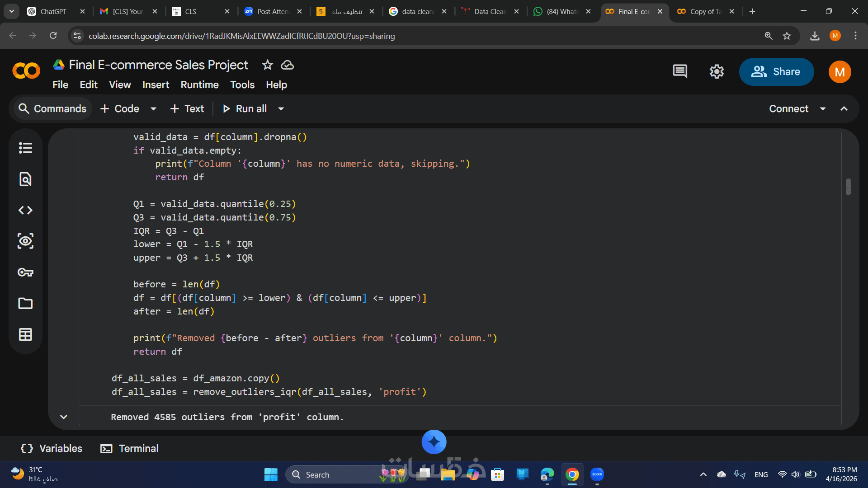868x488 pixels.
Task: Open the Files folder sidebar icon
Action: tap(25, 303)
